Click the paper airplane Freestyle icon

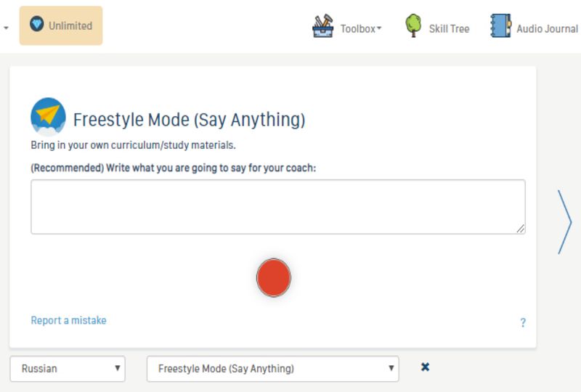[x=48, y=117]
